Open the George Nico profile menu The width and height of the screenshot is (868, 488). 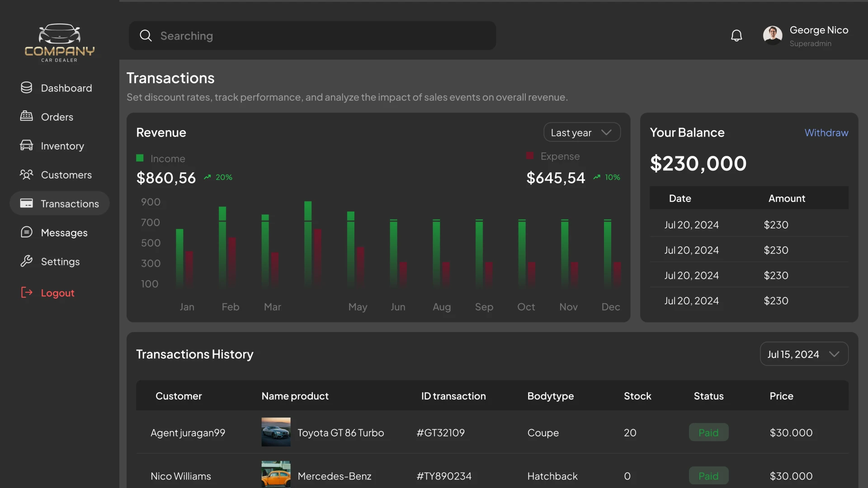(x=806, y=36)
